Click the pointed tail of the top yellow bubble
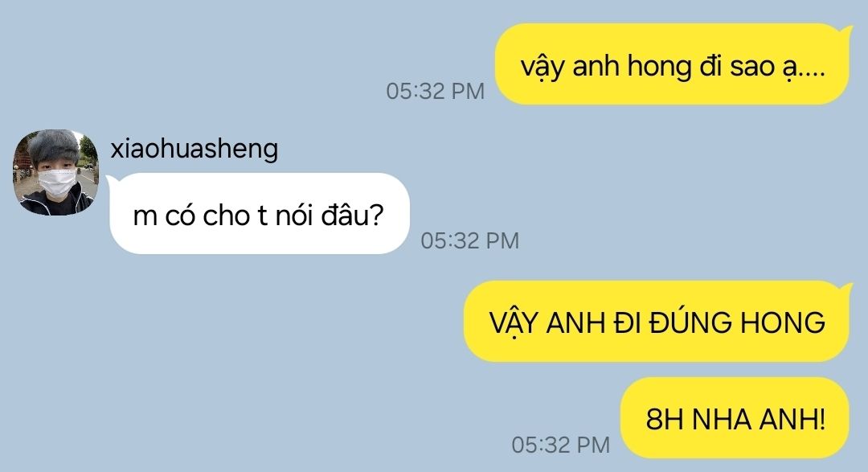Screen dimensions: 868x472 coord(845,30)
